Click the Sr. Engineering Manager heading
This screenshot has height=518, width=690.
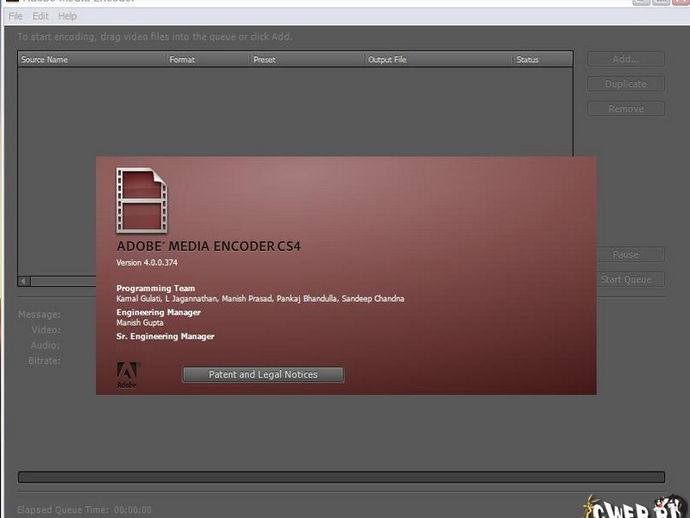coord(165,336)
